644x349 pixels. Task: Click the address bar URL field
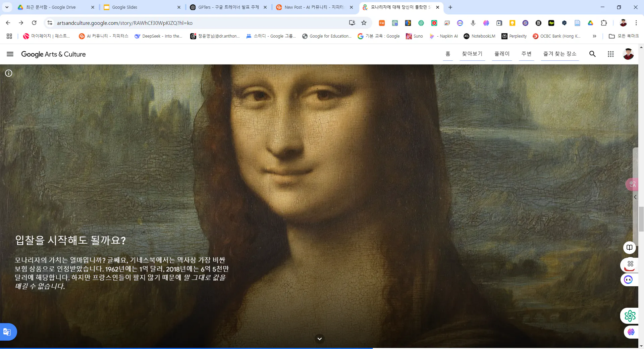point(201,23)
